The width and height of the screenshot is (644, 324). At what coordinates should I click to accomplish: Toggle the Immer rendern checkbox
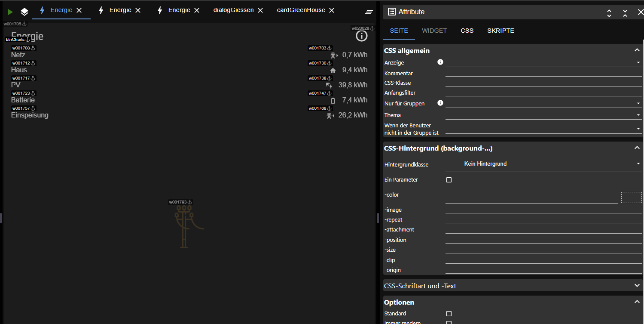point(449,322)
